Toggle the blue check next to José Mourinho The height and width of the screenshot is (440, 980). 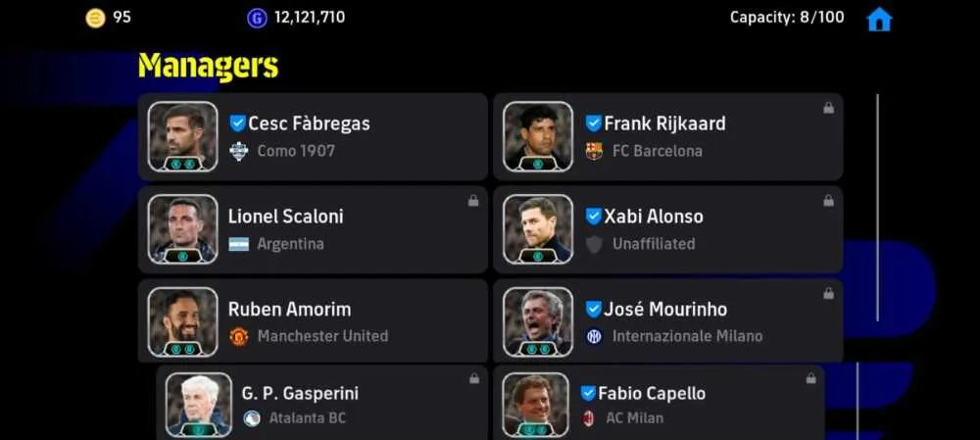click(594, 309)
